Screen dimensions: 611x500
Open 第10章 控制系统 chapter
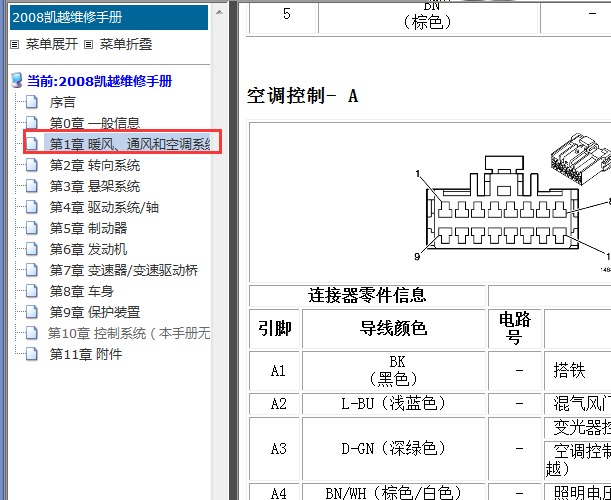129,334
